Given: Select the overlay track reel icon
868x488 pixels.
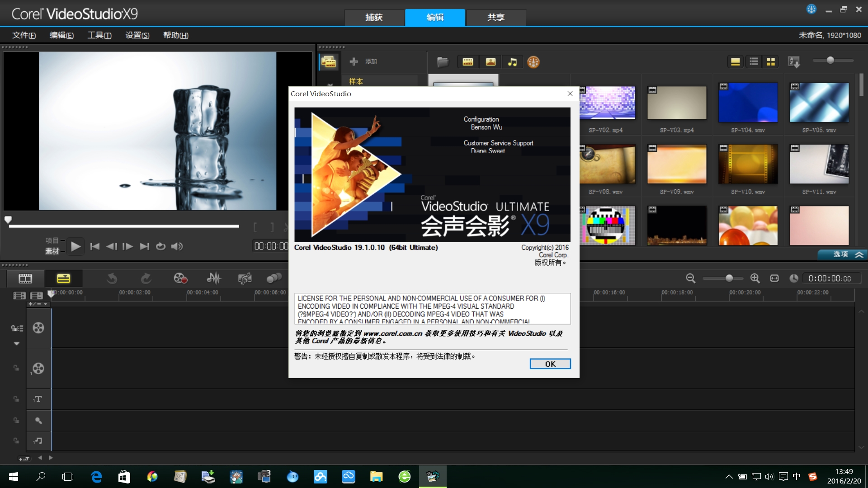Looking at the screenshot, I should pyautogui.click(x=38, y=368).
